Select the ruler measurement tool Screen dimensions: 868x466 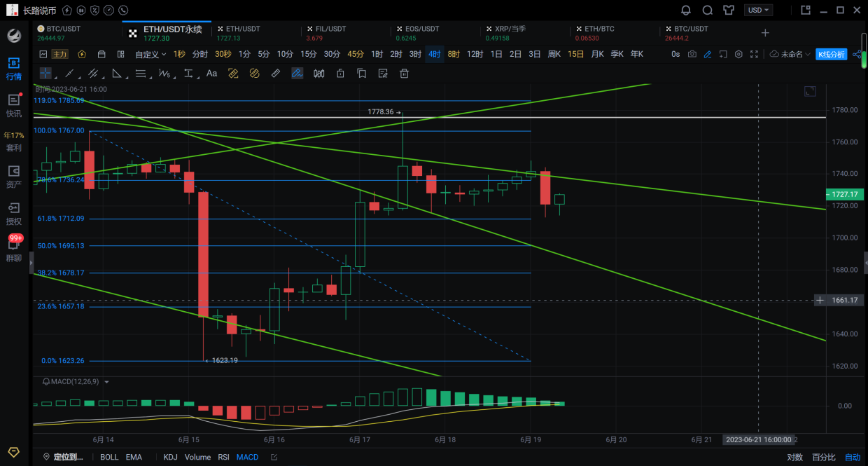coord(276,73)
